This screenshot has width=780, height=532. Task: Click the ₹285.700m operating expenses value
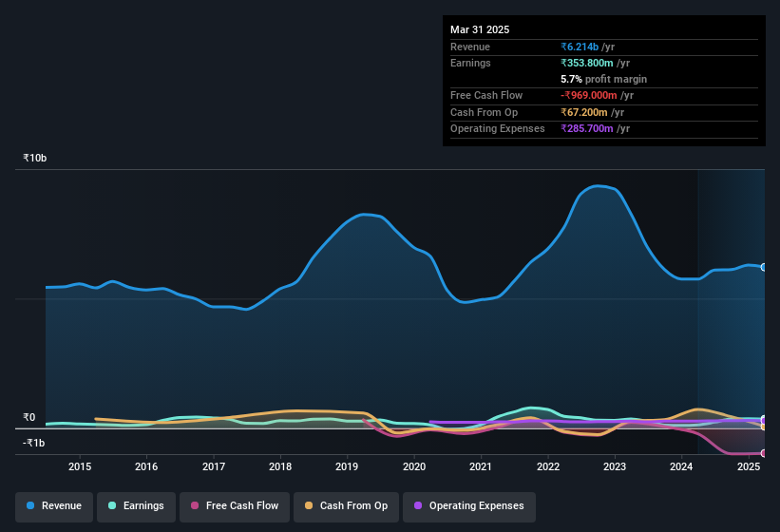587,129
